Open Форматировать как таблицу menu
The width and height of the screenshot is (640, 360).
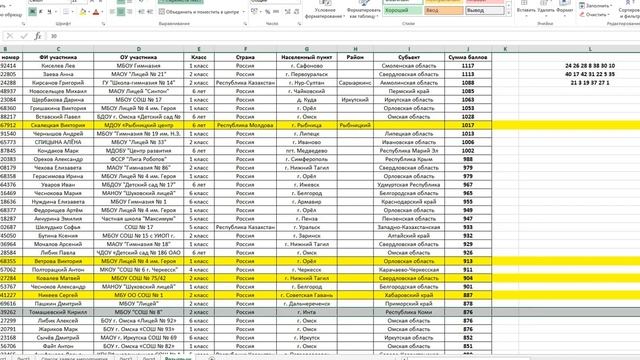363,9
